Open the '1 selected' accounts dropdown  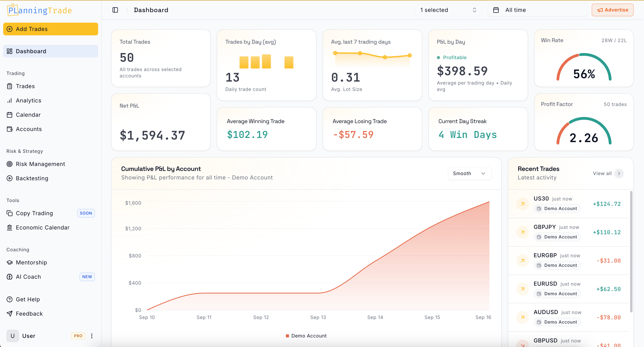tap(449, 10)
